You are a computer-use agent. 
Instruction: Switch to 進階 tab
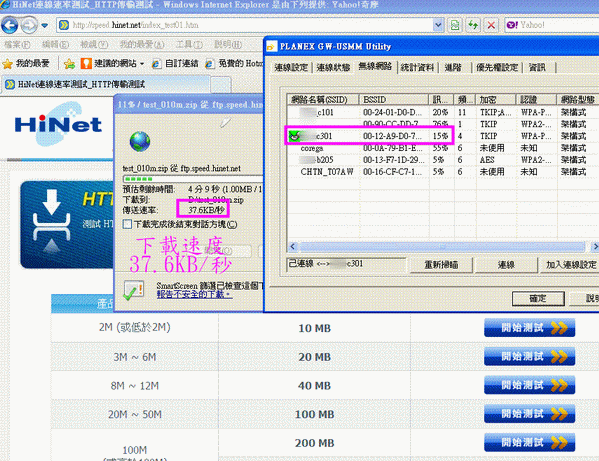453,68
